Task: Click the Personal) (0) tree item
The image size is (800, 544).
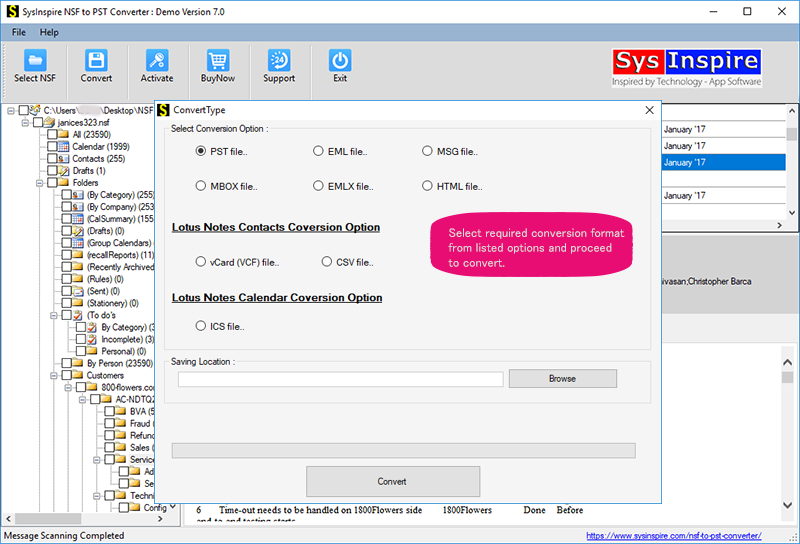Action: point(123,351)
